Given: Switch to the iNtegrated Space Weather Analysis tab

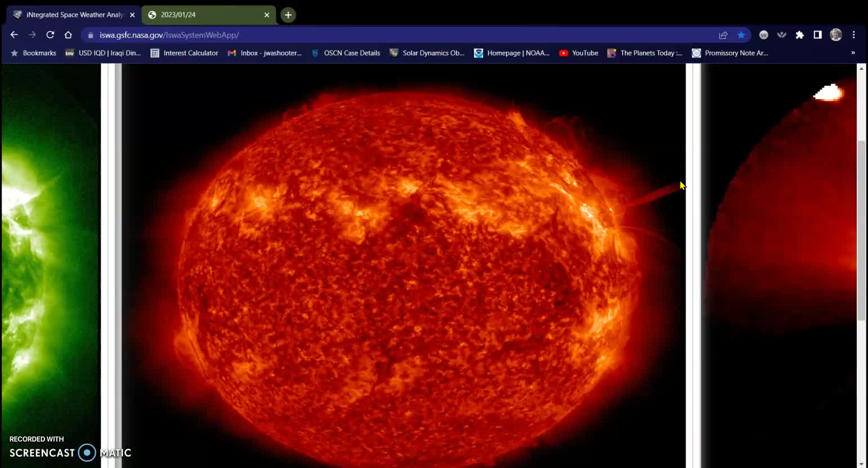Looking at the screenshot, I should 73,15.
